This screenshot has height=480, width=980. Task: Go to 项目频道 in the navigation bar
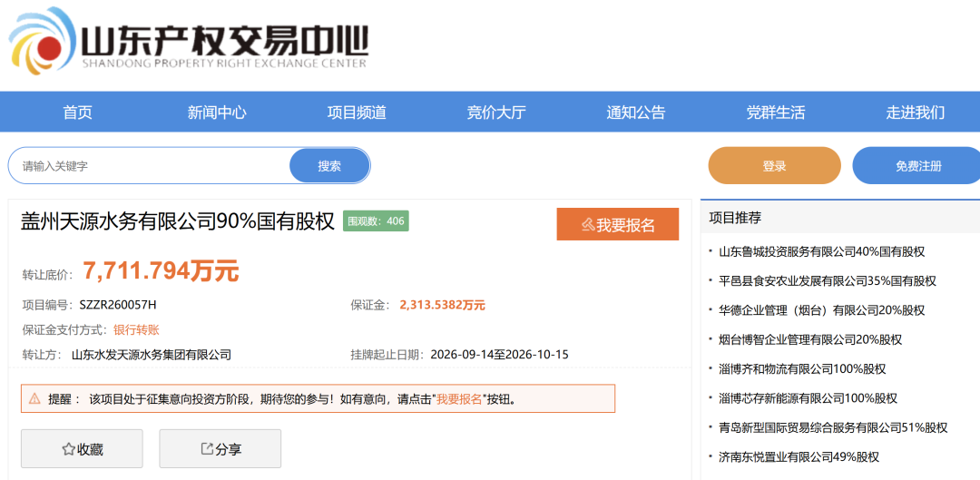click(x=357, y=113)
